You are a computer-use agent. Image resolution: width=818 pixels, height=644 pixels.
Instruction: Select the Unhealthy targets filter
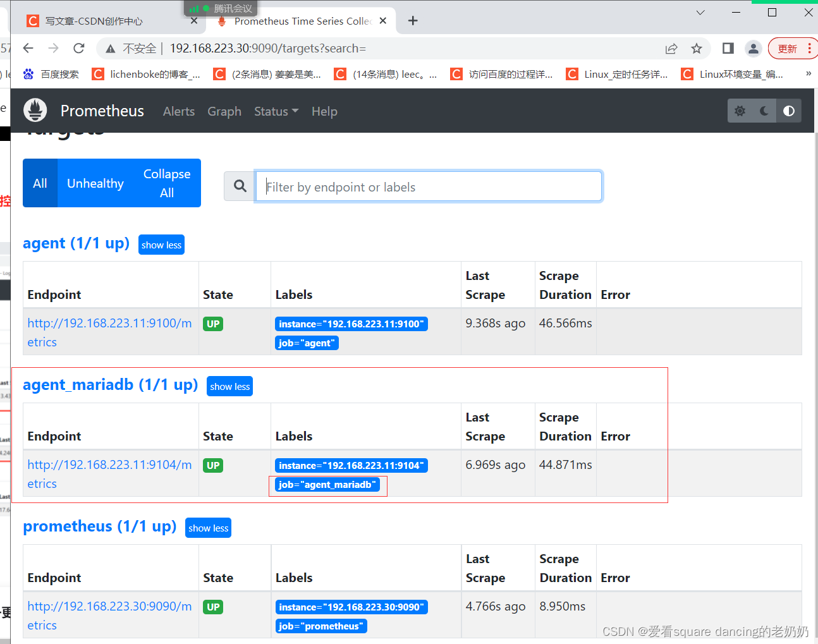(x=95, y=183)
